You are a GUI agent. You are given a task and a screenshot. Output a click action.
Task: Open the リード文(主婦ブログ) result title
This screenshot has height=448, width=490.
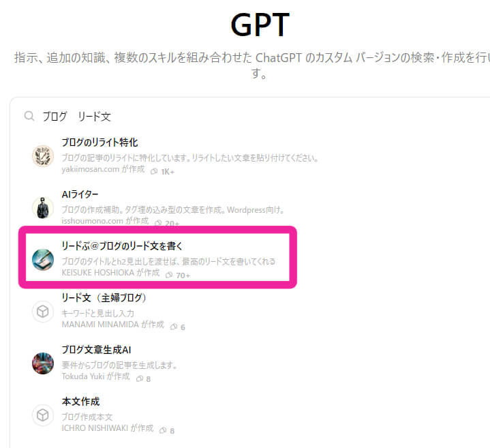click(104, 297)
